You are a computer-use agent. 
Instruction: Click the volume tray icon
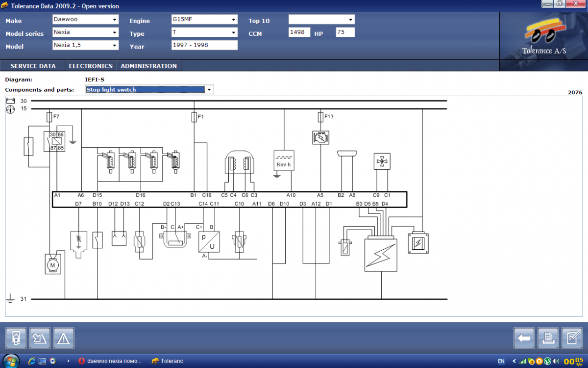click(556, 361)
